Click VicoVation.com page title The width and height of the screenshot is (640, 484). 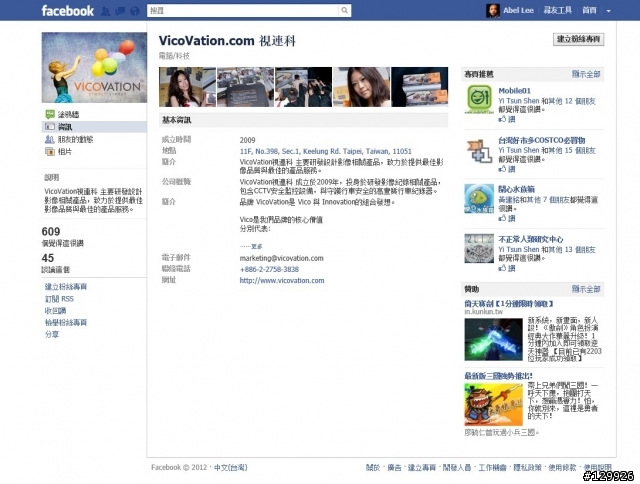(227, 41)
